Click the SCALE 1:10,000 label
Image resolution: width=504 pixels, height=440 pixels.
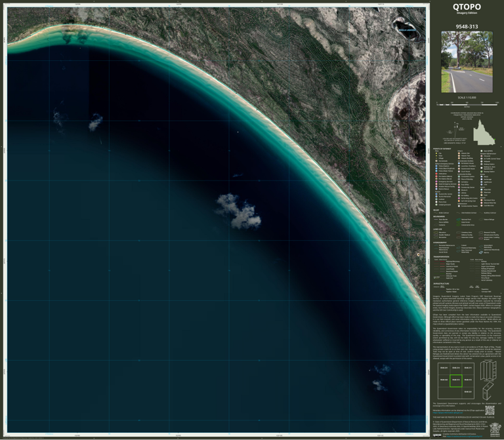(x=467, y=97)
